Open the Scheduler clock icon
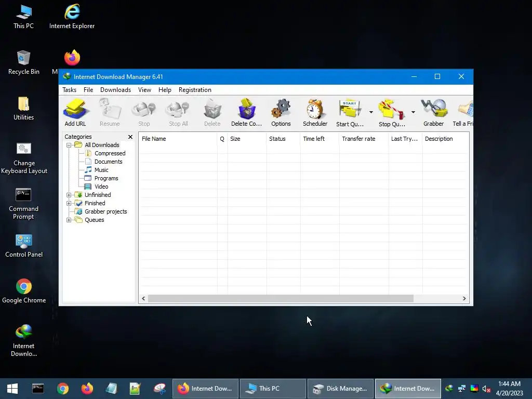 [315, 112]
